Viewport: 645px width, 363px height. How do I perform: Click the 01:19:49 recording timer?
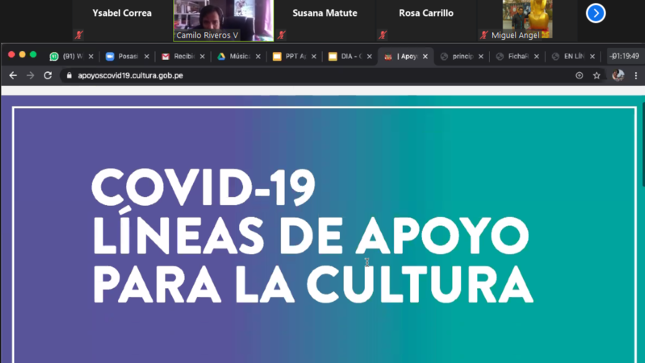[625, 56]
